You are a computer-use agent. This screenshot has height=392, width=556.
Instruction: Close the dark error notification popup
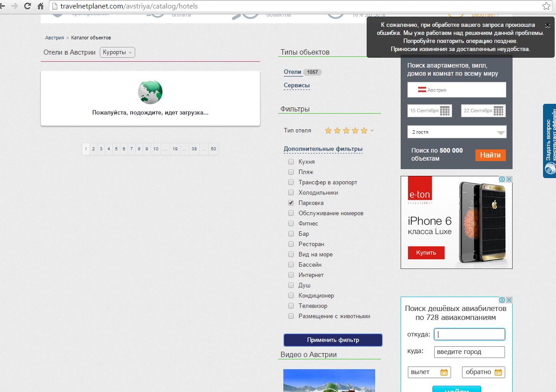pyautogui.click(x=547, y=26)
